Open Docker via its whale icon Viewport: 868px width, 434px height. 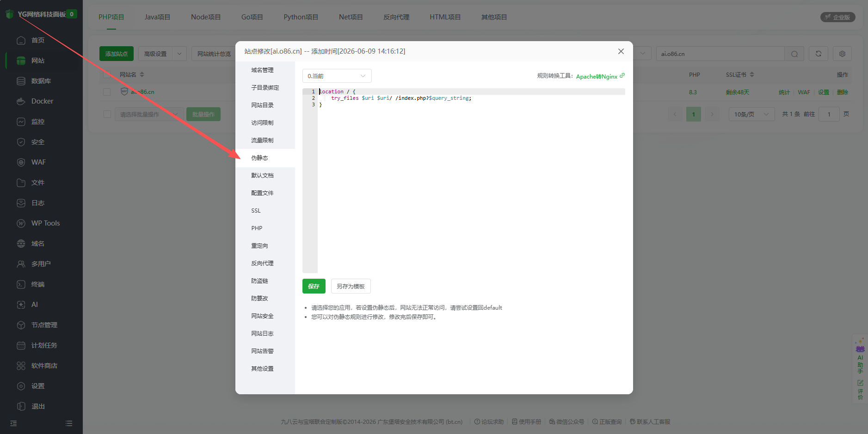coord(21,101)
